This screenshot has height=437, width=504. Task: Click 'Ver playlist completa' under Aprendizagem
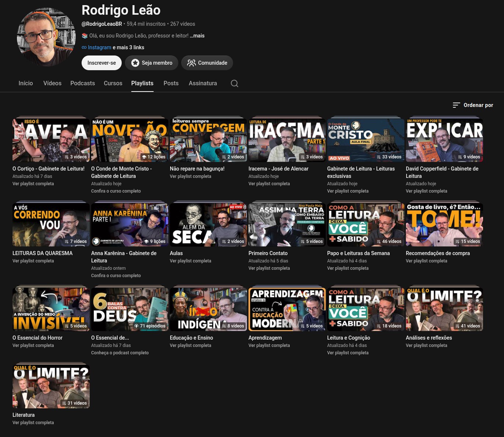click(269, 345)
